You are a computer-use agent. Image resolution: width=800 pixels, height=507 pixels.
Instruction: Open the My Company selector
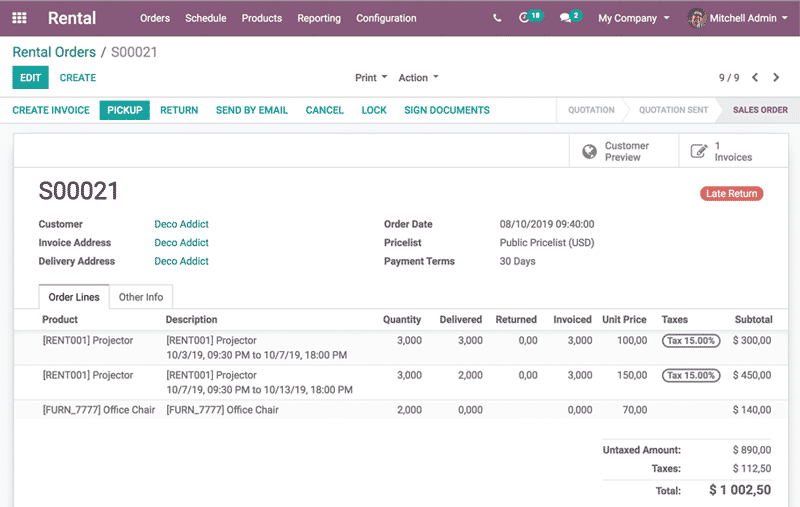point(634,18)
